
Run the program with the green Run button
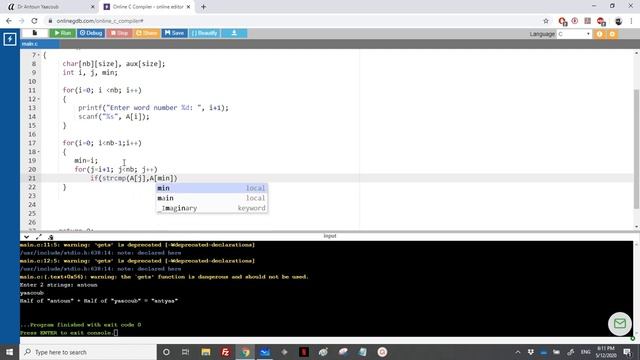click(x=62, y=33)
